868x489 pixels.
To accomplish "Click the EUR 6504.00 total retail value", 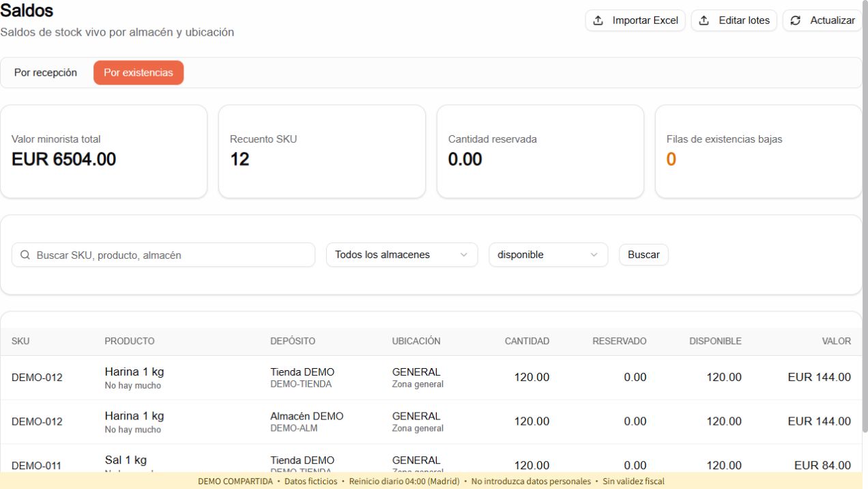I will click(64, 159).
